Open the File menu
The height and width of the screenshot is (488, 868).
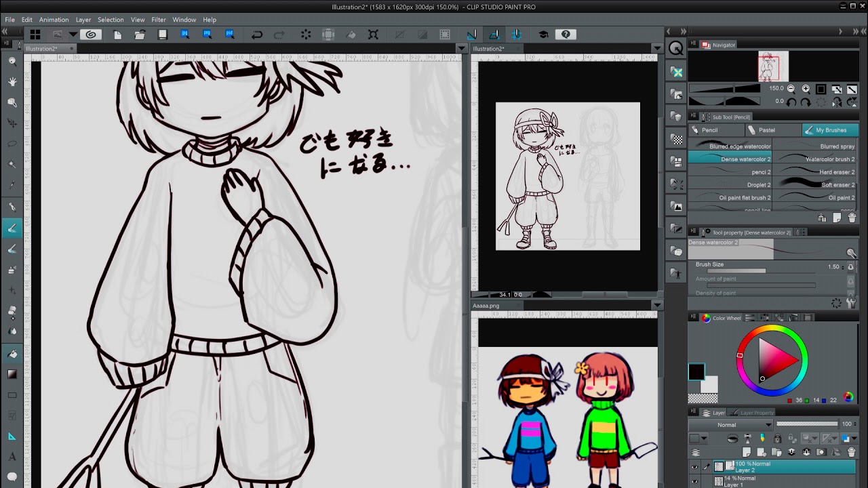[10, 20]
